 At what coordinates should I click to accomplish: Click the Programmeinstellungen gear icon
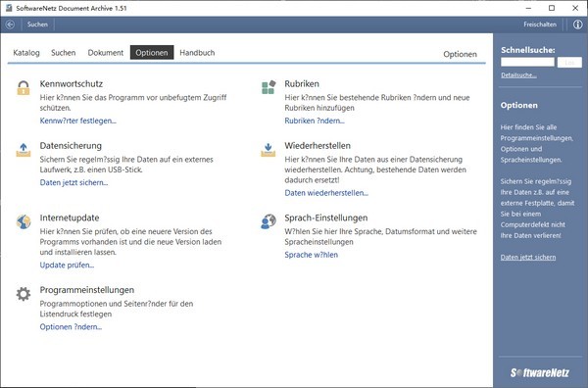tap(24, 294)
